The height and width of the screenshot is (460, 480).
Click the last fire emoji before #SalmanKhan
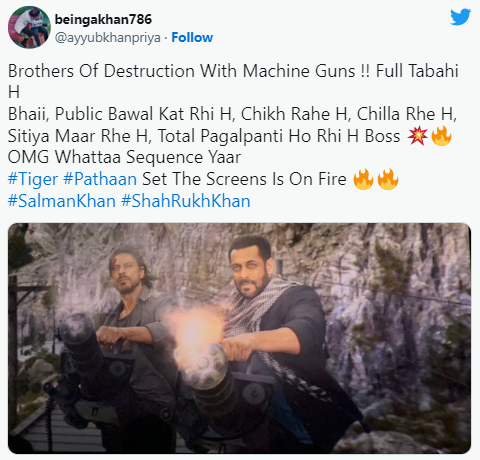point(388,179)
